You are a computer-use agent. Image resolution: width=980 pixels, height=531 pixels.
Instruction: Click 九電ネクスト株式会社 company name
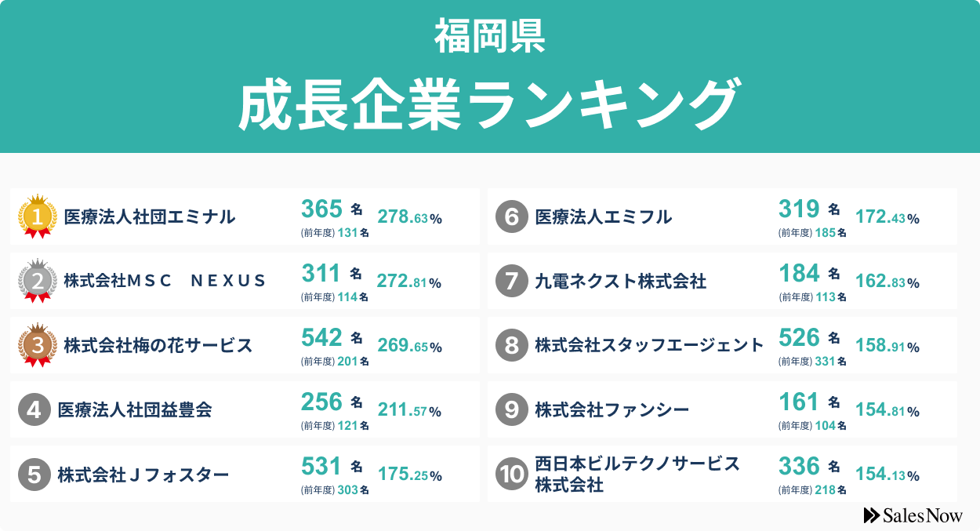coord(620,281)
